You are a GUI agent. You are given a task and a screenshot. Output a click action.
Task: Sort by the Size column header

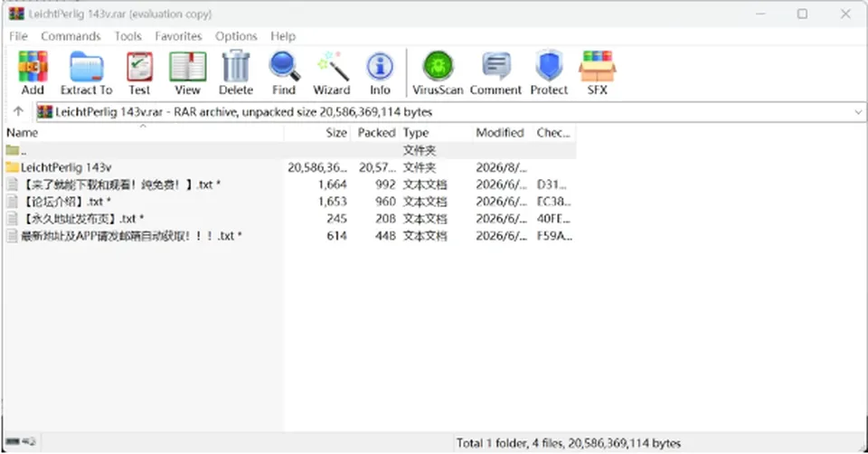[x=317, y=133]
